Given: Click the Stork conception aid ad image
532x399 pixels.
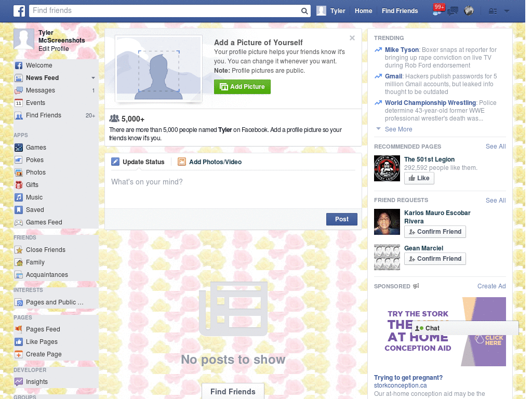Looking at the screenshot, I should tap(440, 332).
